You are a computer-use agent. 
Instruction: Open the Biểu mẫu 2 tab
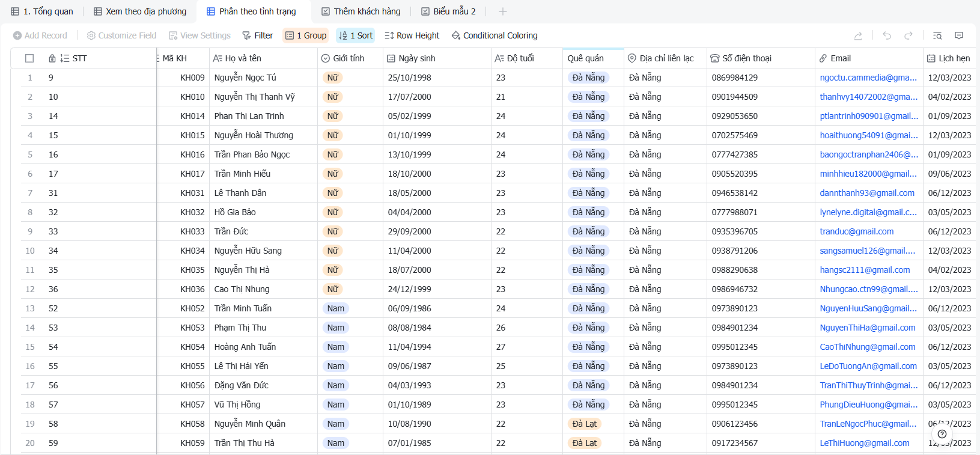point(449,11)
